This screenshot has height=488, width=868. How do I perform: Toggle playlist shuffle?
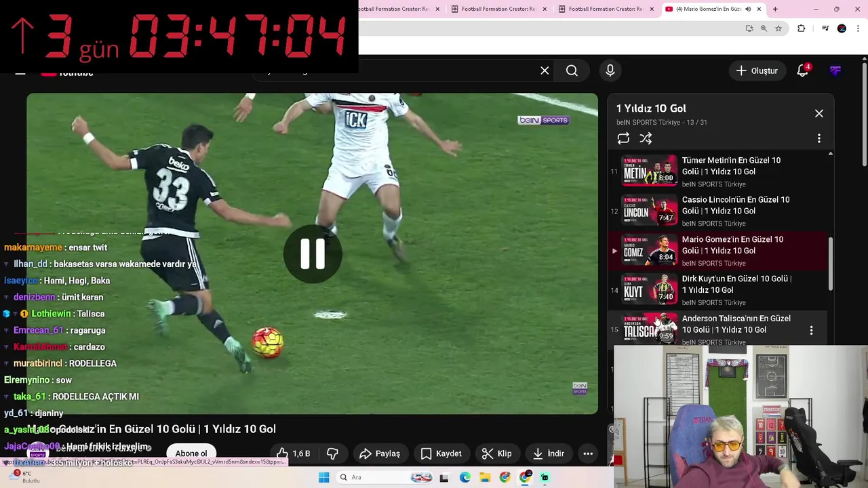click(646, 138)
